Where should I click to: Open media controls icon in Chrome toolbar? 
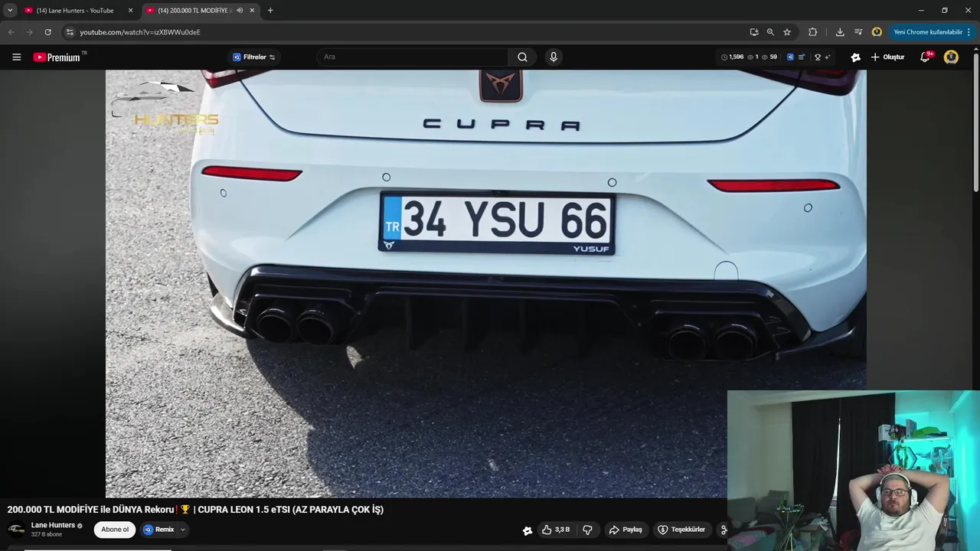coord(858,32)
